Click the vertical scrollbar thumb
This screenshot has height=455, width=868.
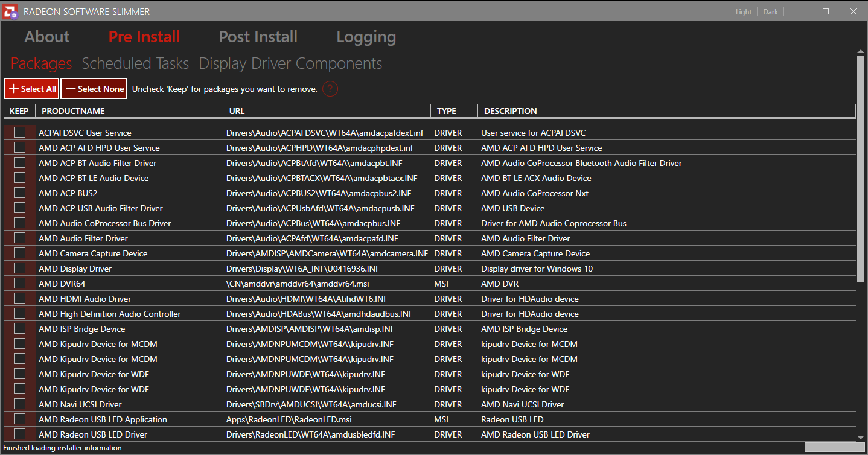(x=861, y=170)
